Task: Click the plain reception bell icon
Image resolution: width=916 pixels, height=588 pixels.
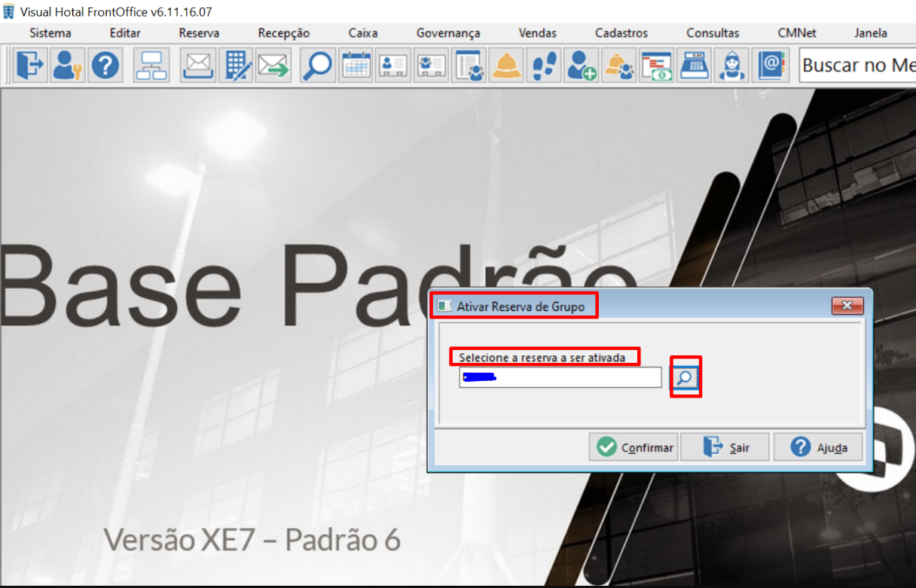Action: click(507, 66)
